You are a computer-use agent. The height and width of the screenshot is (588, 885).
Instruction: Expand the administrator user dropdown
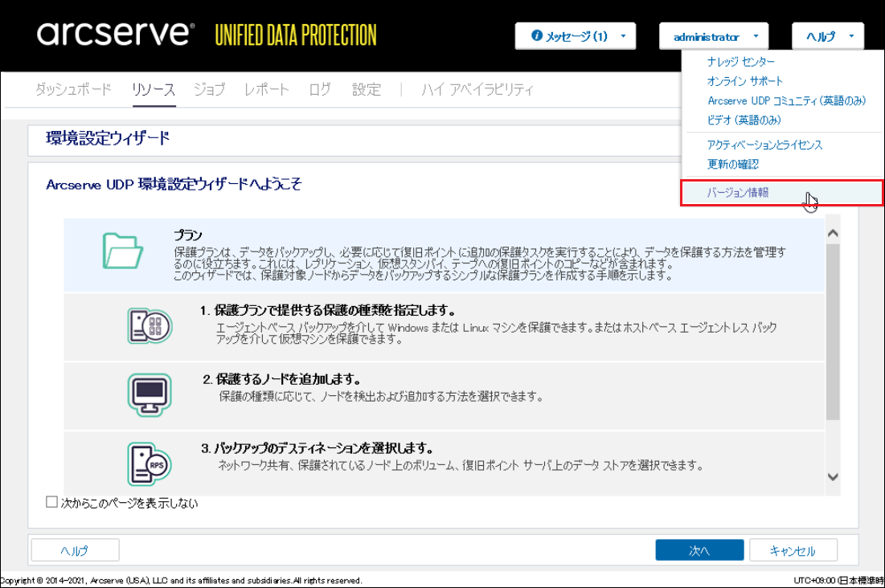[x=713, y=36]
